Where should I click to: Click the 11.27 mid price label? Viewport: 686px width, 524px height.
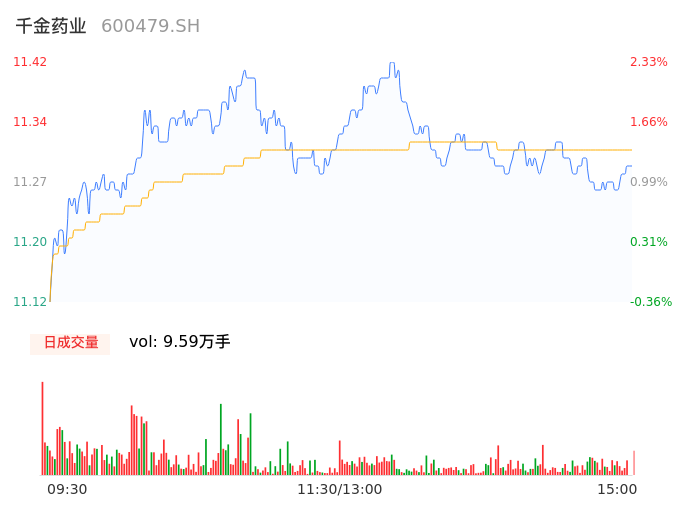pos(30,182)
